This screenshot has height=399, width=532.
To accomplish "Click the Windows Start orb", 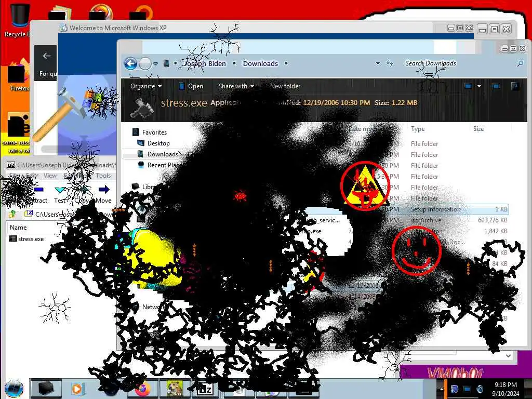I will 14,389.
